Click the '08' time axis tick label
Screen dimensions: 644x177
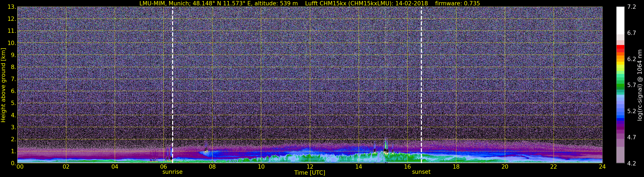pyautogui.click(x=212, y=166)
